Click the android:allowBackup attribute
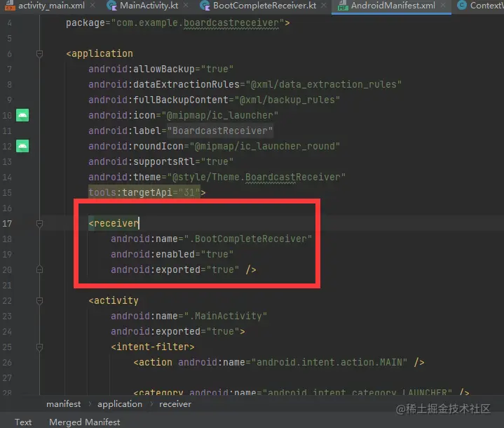This screenshot has height=428, width=504. tap(161, 69)
